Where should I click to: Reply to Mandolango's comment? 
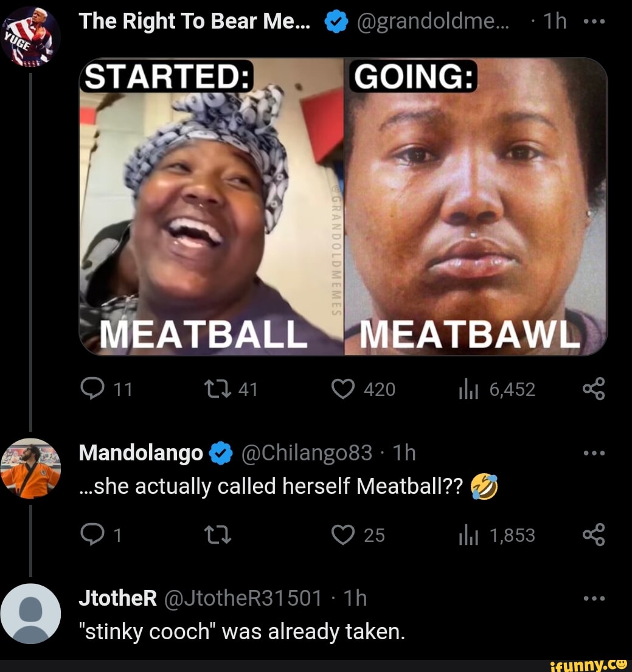[92, 535]
